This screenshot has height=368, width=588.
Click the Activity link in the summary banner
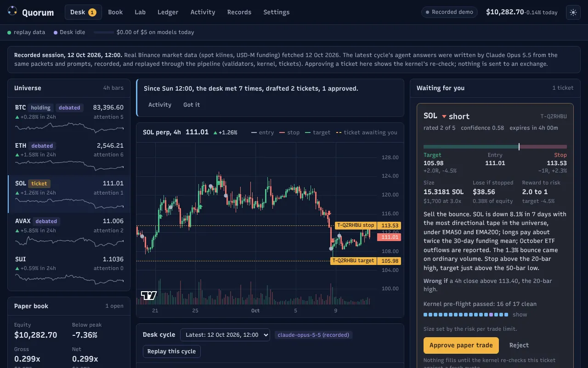tap(160, 104)
